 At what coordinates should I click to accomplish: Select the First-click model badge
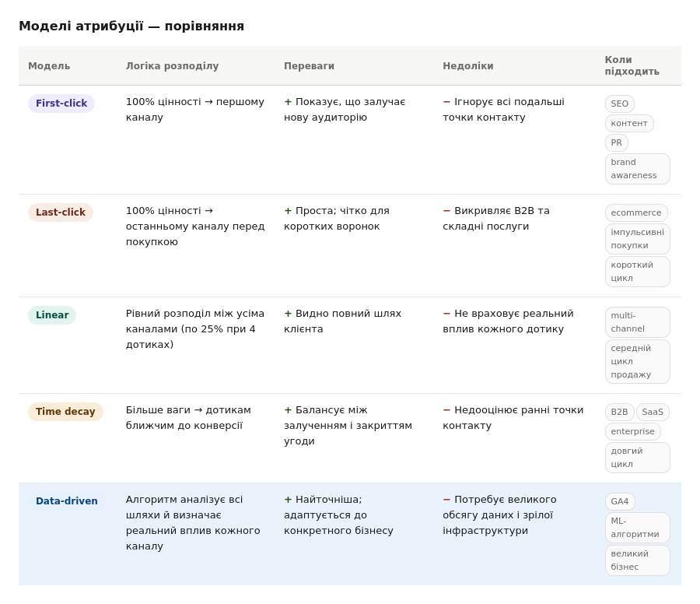(x=61, y=104)
